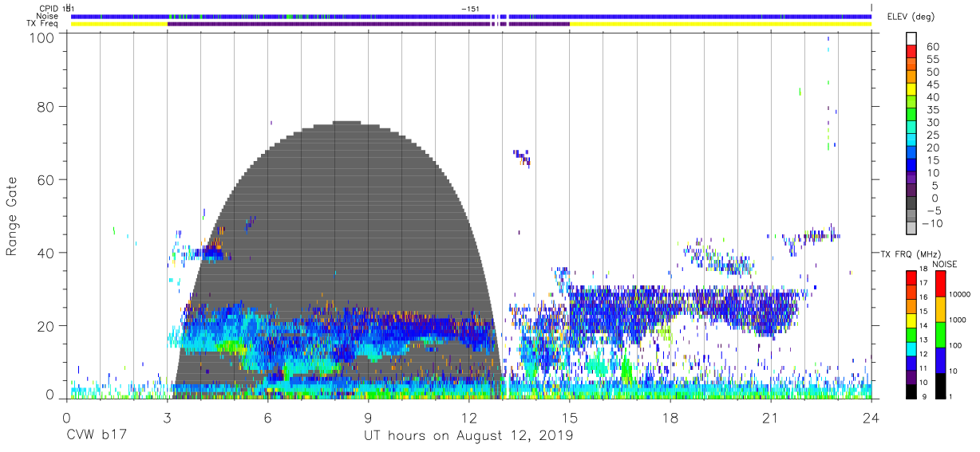This screenshot has height=452, width=980.
Task: Select y-axis Range Gate tick '20'
Action: point(46,326)
